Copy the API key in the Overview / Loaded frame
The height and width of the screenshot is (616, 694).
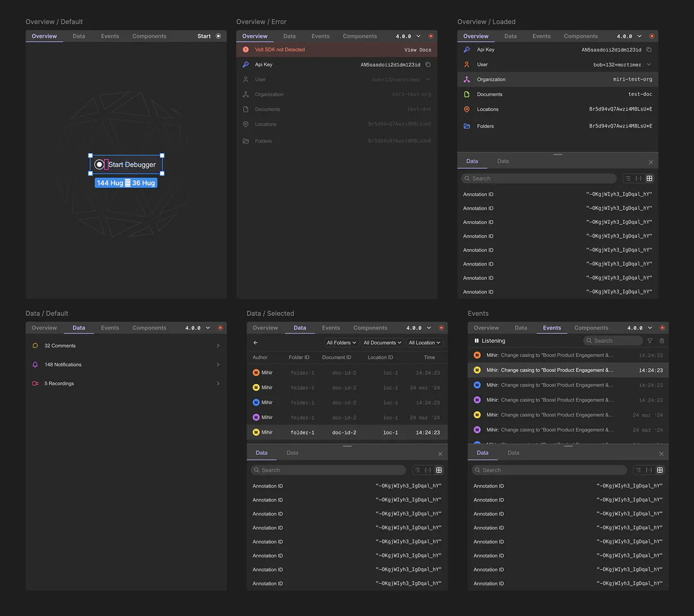click(649, 50)
